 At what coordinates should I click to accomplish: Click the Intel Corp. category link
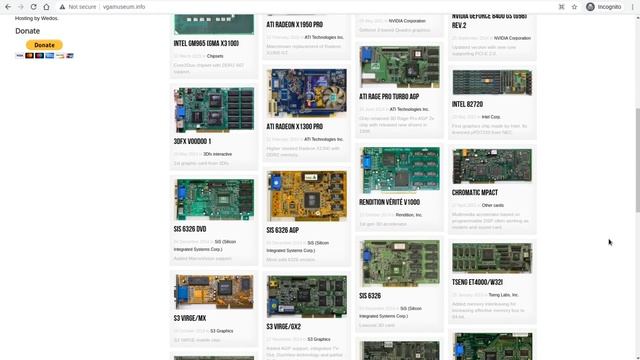click(491, 117)
